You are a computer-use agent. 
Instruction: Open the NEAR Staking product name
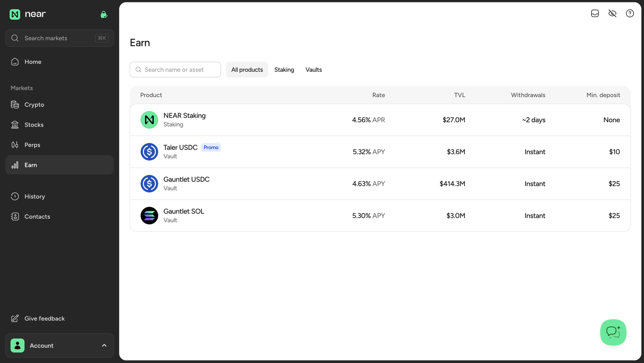[x=184, y=115]
